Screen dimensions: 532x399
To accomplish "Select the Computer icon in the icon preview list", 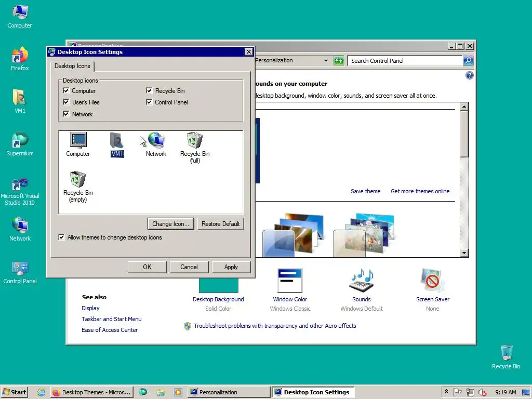I will pos(78,144).
